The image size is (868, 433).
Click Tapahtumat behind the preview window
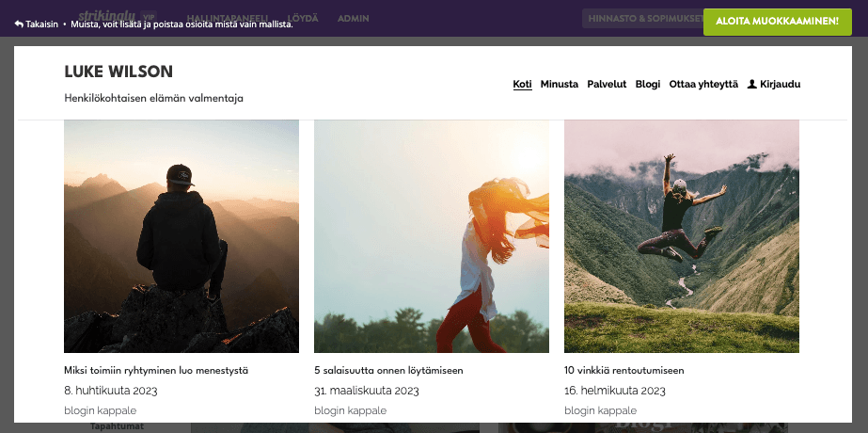coord(117,426)
